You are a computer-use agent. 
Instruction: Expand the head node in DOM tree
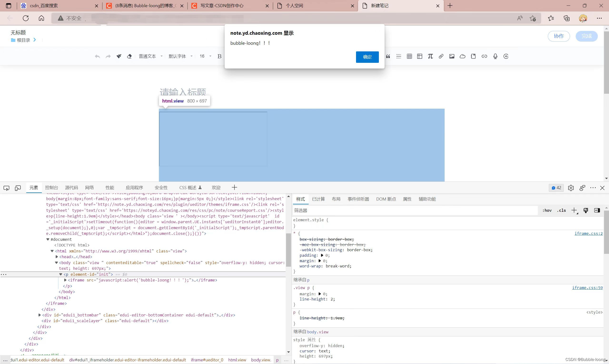(x=57, y=257)
